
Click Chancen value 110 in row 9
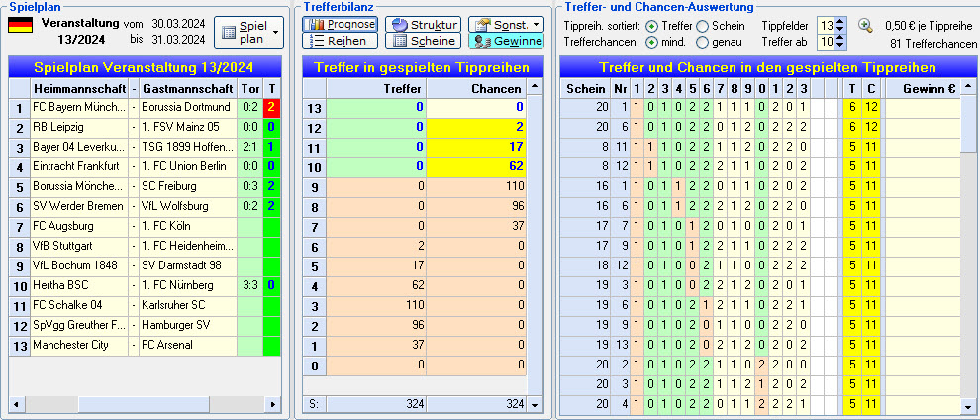(476, 186)
